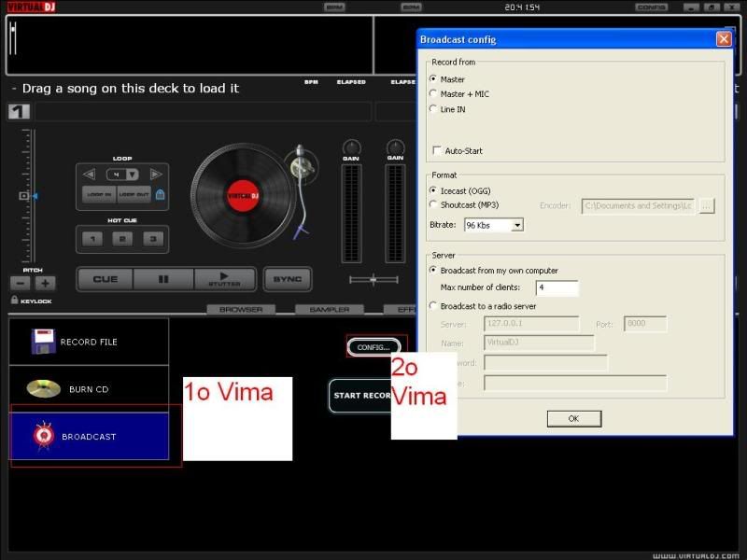
Task: Switch to the Sampler tab
Action: pyautogui.click(x=330, y=309)
